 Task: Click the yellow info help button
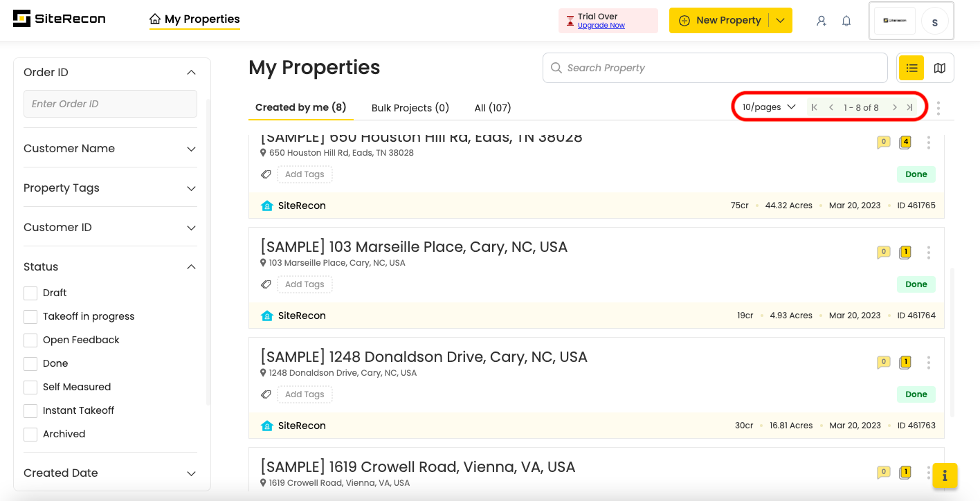pyautogui.click(x=945, y=476)
